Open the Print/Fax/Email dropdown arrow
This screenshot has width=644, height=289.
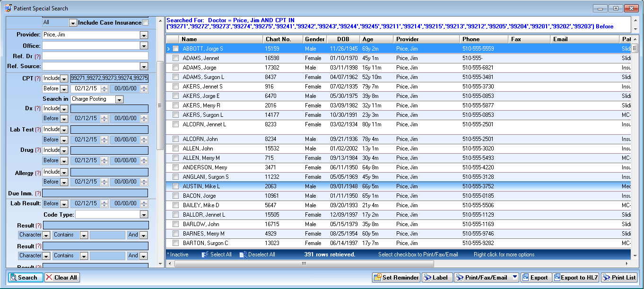tap(514, 278)
